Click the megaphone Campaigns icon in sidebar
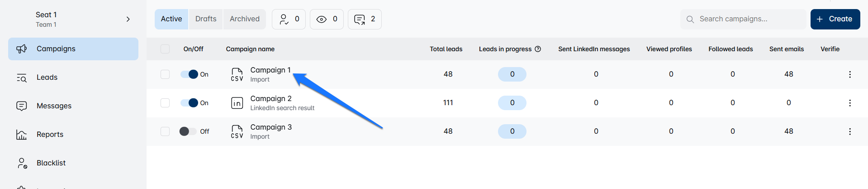 click(22, 49)
